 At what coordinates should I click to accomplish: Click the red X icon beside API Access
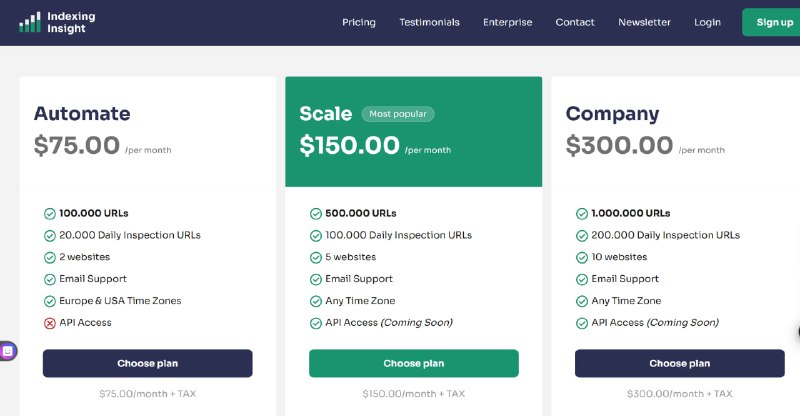click(x=49, y=323)
